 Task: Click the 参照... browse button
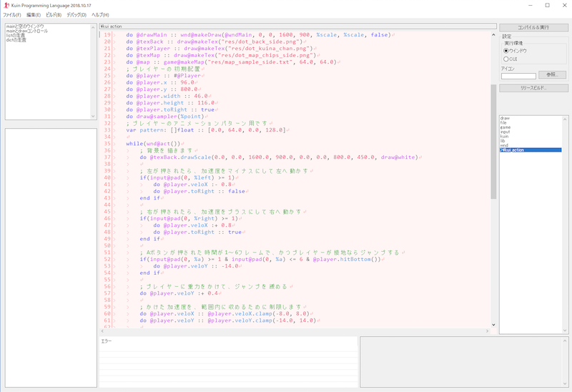tap(552, 75)
